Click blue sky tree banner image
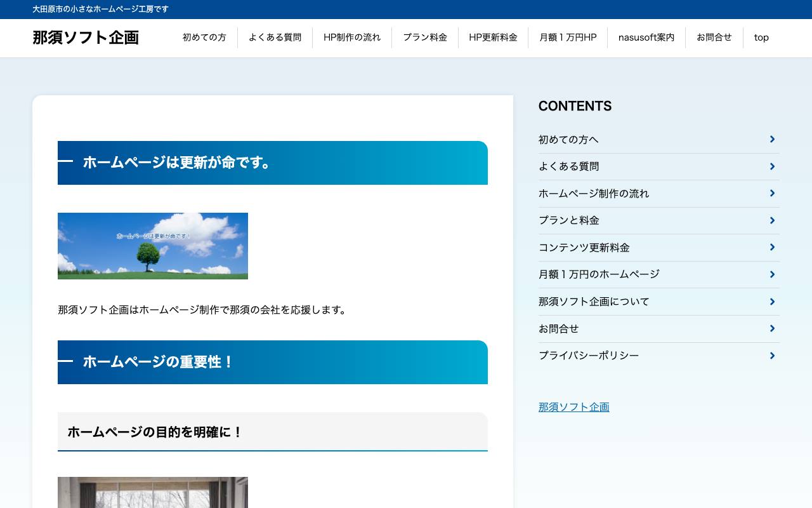 (x=153, y=246)
